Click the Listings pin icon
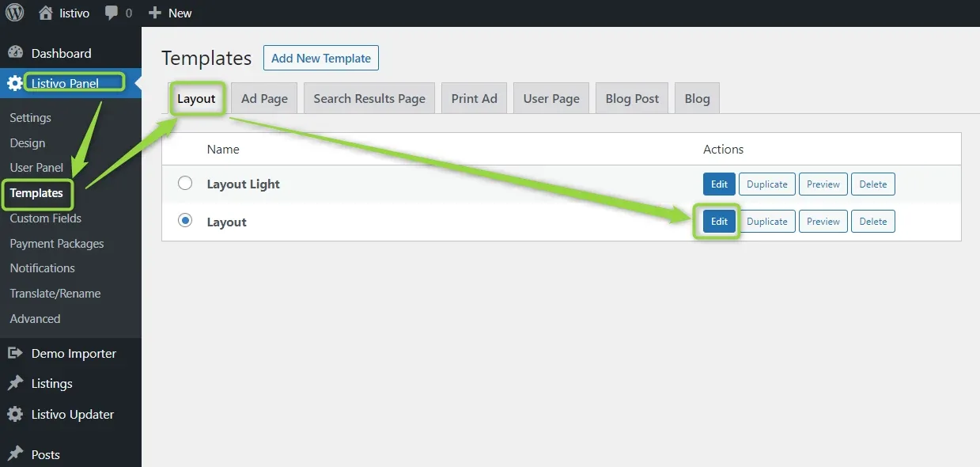This screenshot has width=980, height=467. [x=15, y=383]
